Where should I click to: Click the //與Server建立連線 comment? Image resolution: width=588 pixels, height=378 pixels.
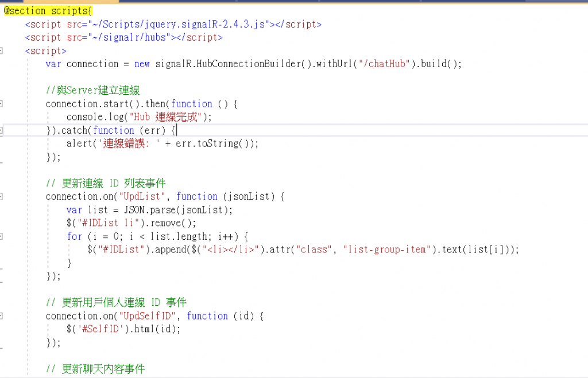pyautogui.click(x=92, y=90)
